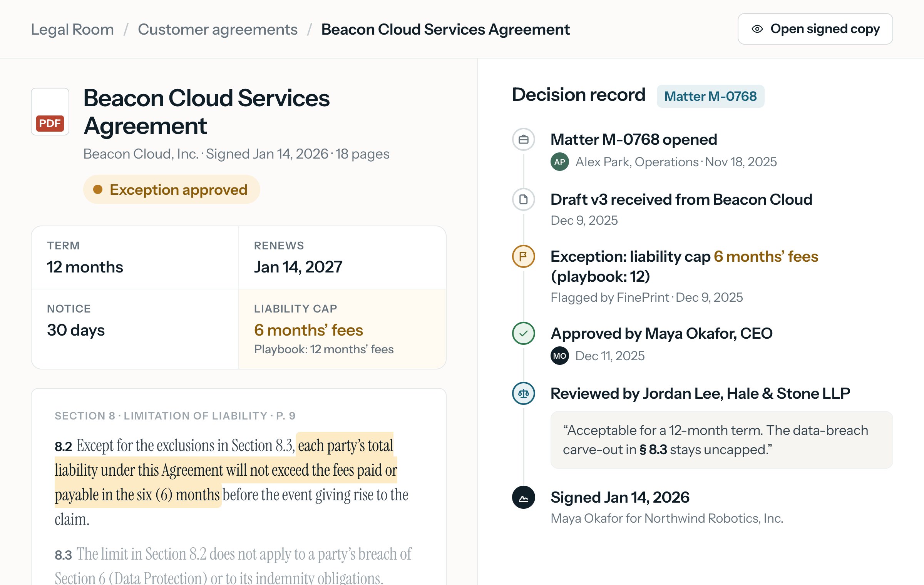The width and height of the screenshot is (924, 585).
Task: Click the Decision record heading
Action: [x=579, y=95]
